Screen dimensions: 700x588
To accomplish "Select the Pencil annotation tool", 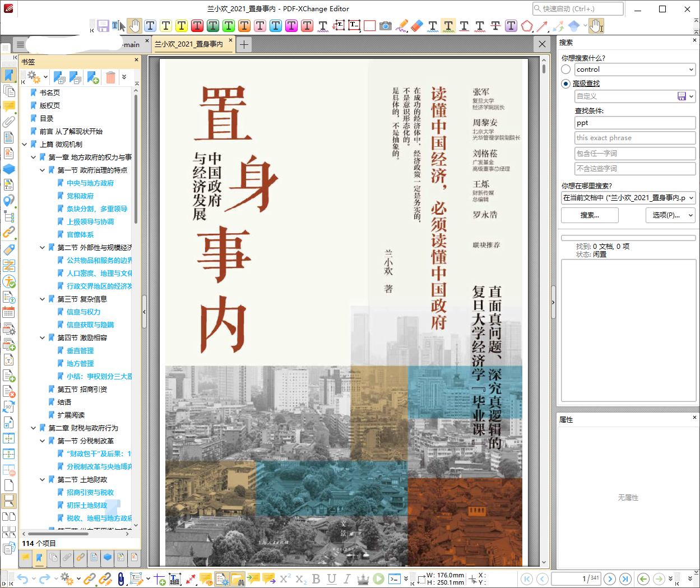I will 401,26.
